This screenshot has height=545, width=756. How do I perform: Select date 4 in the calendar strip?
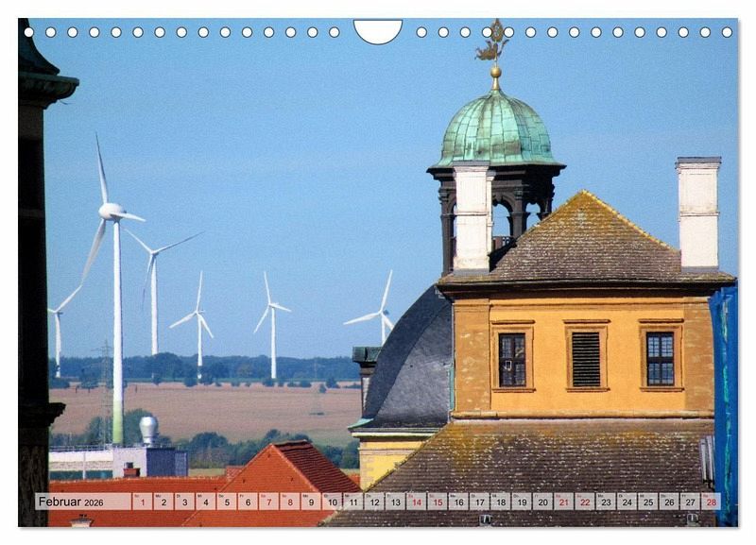pyautogui.click(x=205, y=502)
